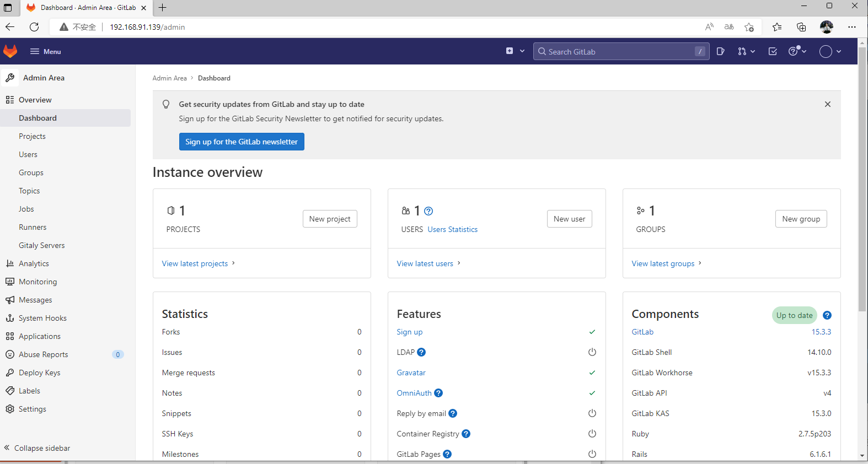868x464 pixels.
Task: Add page to favorites star icon
Action: point(749,27)
